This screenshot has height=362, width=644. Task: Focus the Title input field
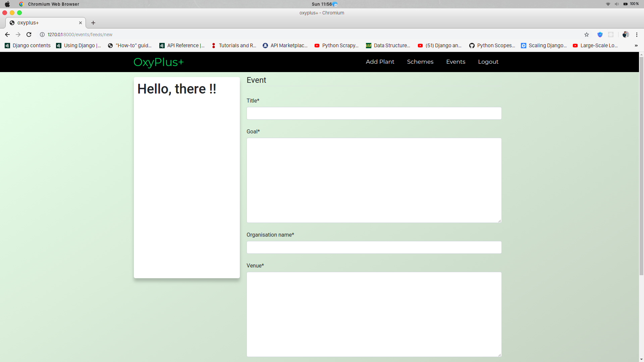[x=374, y=113]
